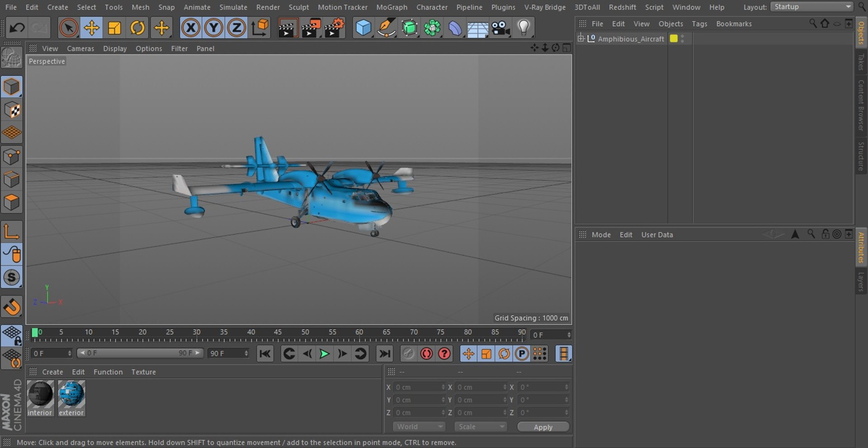Open Edit Render Settings icon
Viewport: 868px width, 448px height.
coord(335,28)
